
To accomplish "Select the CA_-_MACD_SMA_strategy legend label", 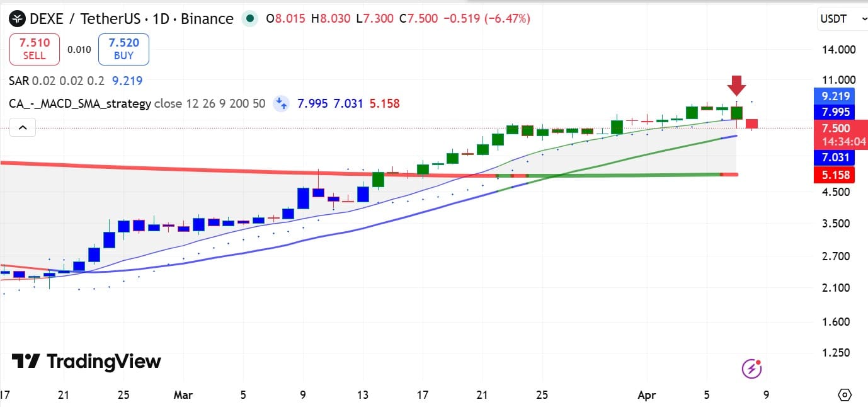I will point(80,103).
